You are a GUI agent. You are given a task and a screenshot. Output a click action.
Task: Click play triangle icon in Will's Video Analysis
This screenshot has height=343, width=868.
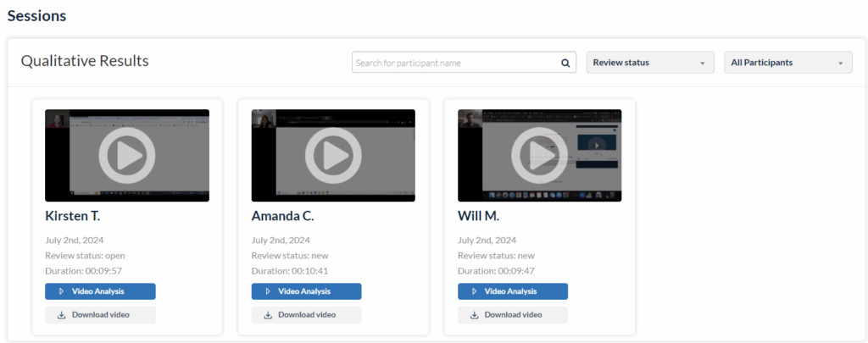474,291
